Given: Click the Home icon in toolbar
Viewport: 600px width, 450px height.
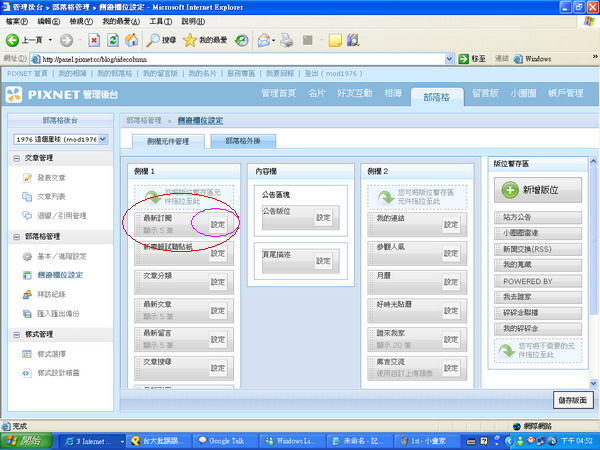Looking at the screenshot, I should point(132,40).
